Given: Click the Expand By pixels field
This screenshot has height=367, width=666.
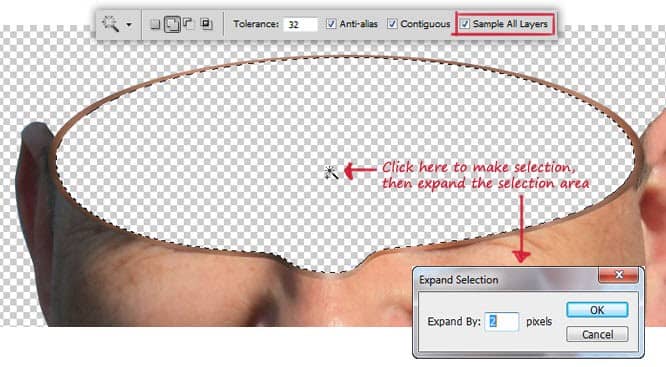Looking at the screenshot, I should (x=501, y=322).
